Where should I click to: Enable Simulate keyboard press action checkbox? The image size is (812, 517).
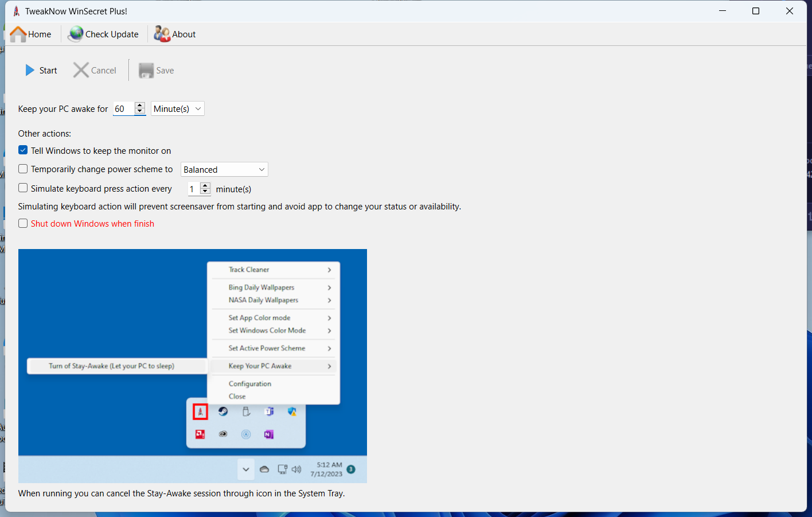23,188
